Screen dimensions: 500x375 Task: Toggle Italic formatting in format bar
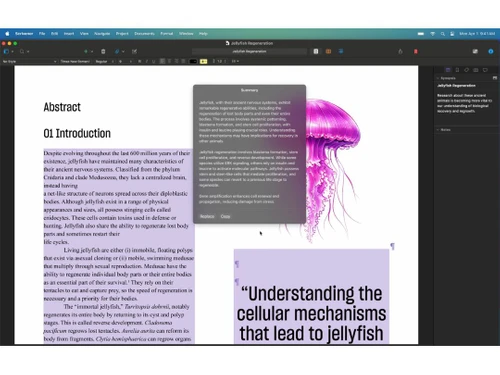[146, 61]
